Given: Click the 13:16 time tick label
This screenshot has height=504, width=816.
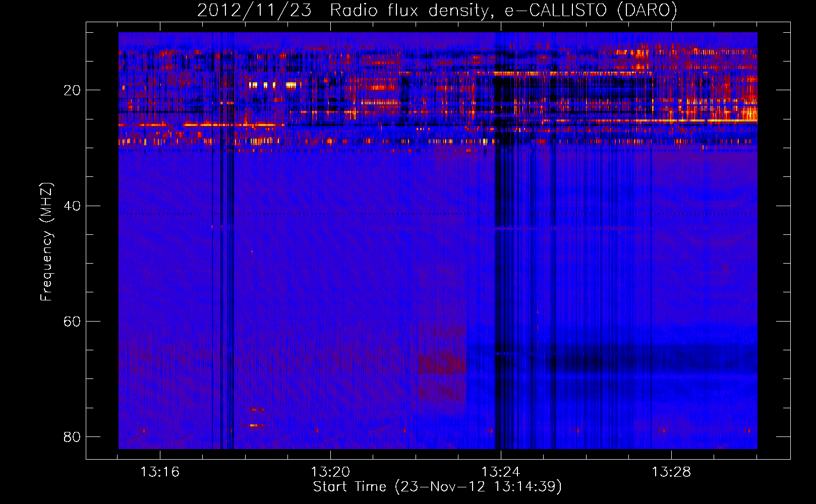Looking at the screenshot, I should (x=160, y=472).
